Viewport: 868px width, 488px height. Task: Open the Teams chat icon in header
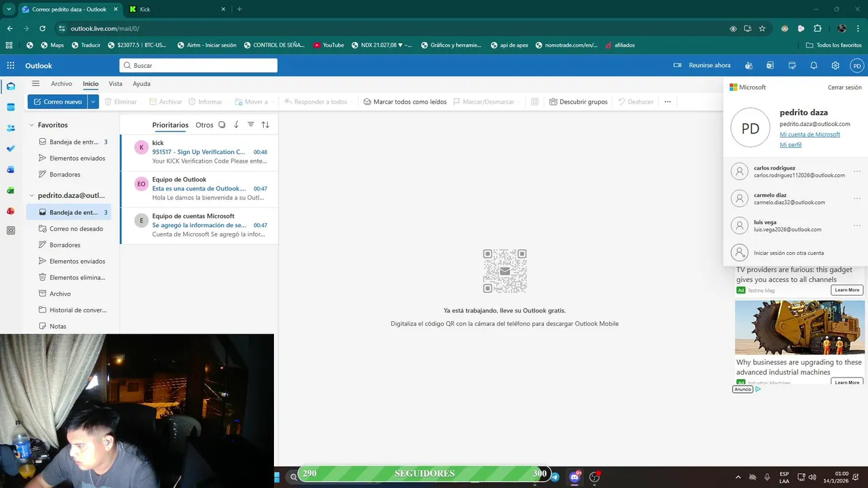[x=749, y=66]
